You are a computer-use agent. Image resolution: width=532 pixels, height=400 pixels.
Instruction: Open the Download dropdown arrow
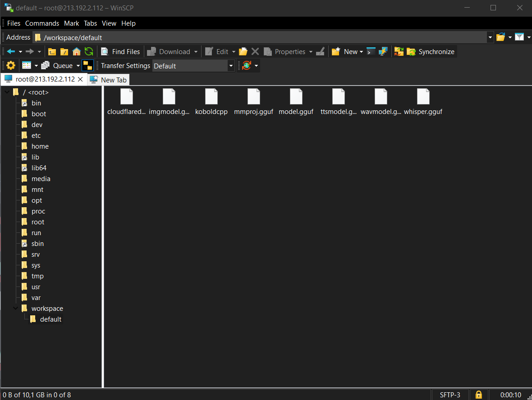click(x=196, y=52)
